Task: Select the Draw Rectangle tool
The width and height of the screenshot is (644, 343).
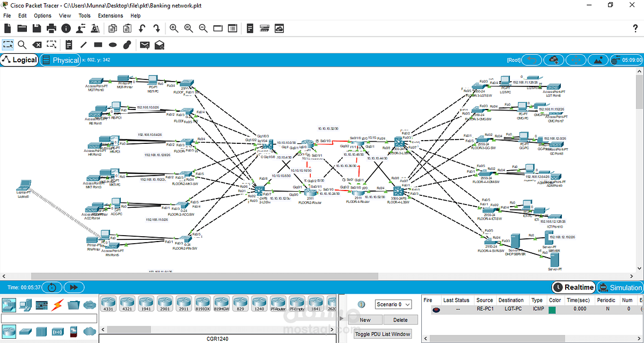Action: pyautogui.click(x=98, y=45)
